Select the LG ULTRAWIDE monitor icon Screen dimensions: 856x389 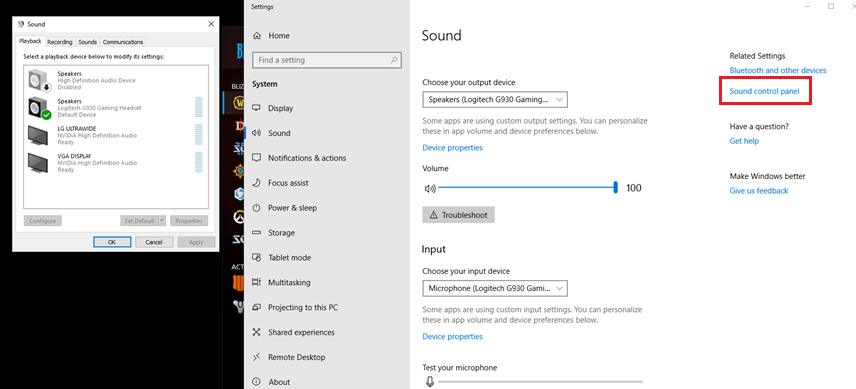pyautogui.click(x=39, y=135)
